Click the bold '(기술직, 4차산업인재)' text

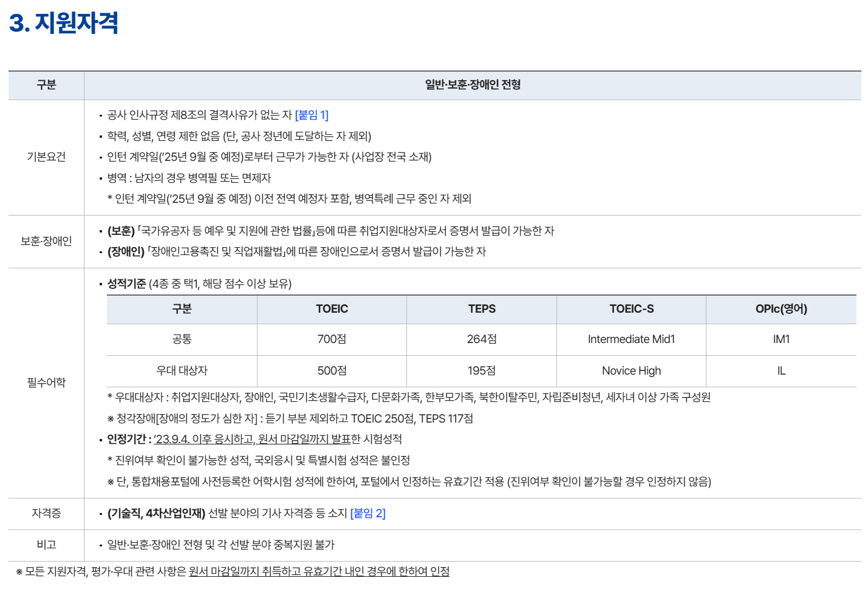coord(156,513)
